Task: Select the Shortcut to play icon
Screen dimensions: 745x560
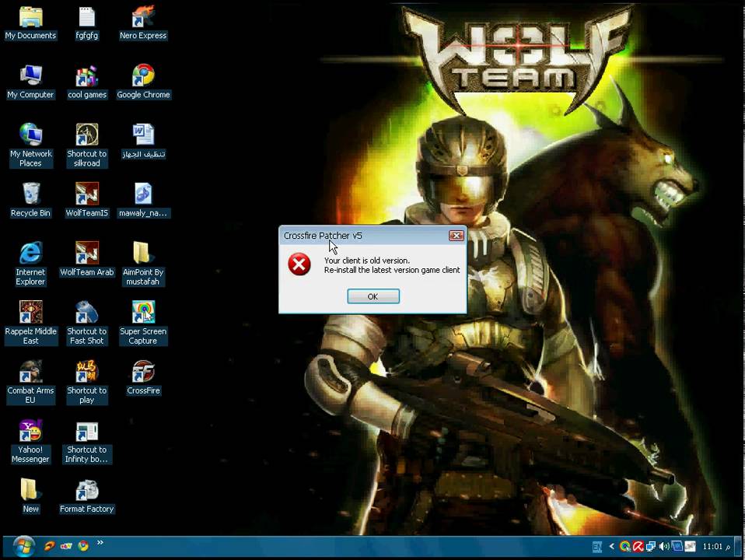Action: (86, 382)
